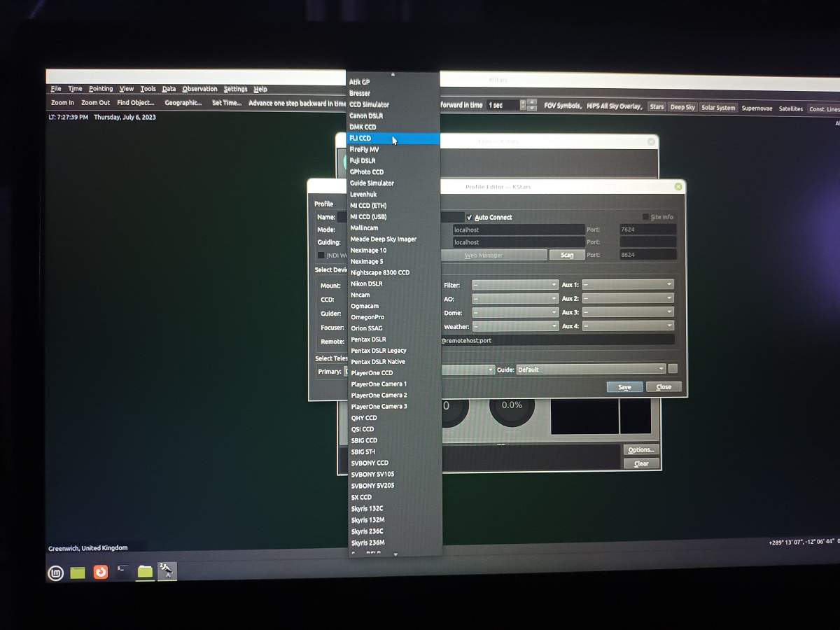Switch to the KStars taskbar icon
The width and height of the screenshot is (840, 630).
[x=167, y=571]
